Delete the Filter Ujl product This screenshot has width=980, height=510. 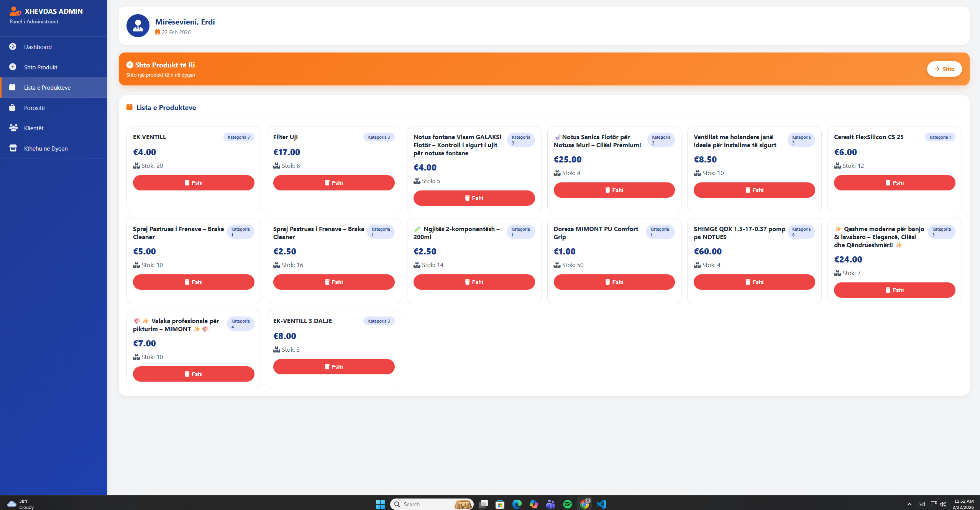pyautogui.click(x=333, y=183)
